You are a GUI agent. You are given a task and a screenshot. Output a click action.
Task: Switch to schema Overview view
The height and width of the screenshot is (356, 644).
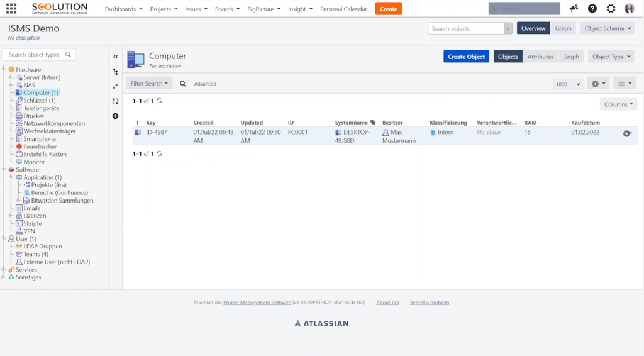pyautogui.click(x=533, y=28)
